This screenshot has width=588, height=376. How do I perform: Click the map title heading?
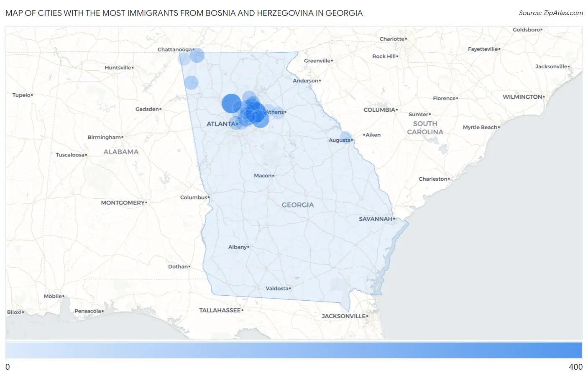tap(184, 13)
